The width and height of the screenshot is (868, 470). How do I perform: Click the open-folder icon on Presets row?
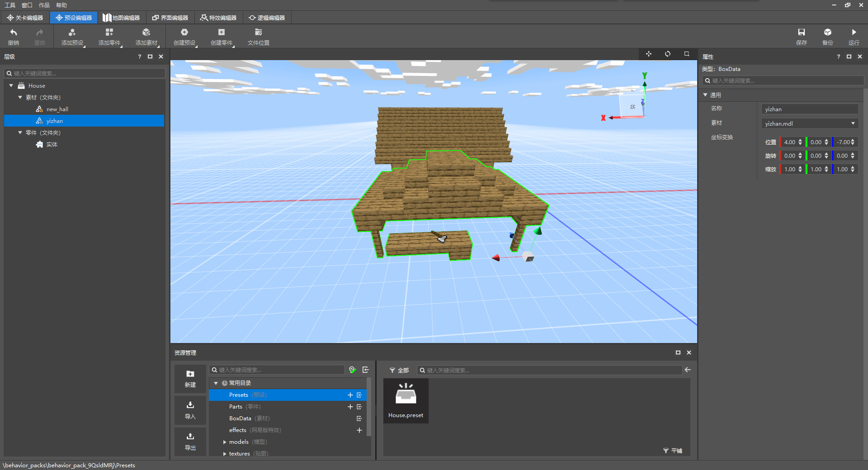click(x=359, y=395)
